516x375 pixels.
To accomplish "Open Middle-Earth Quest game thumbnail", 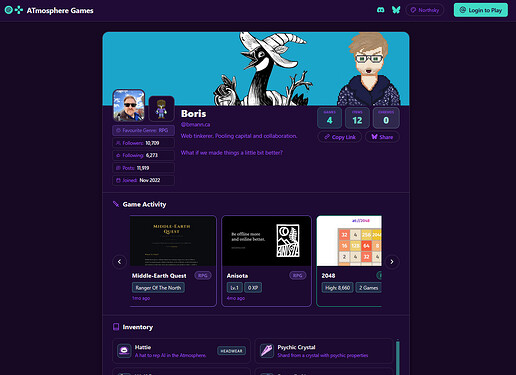I will tap(173, 241).
